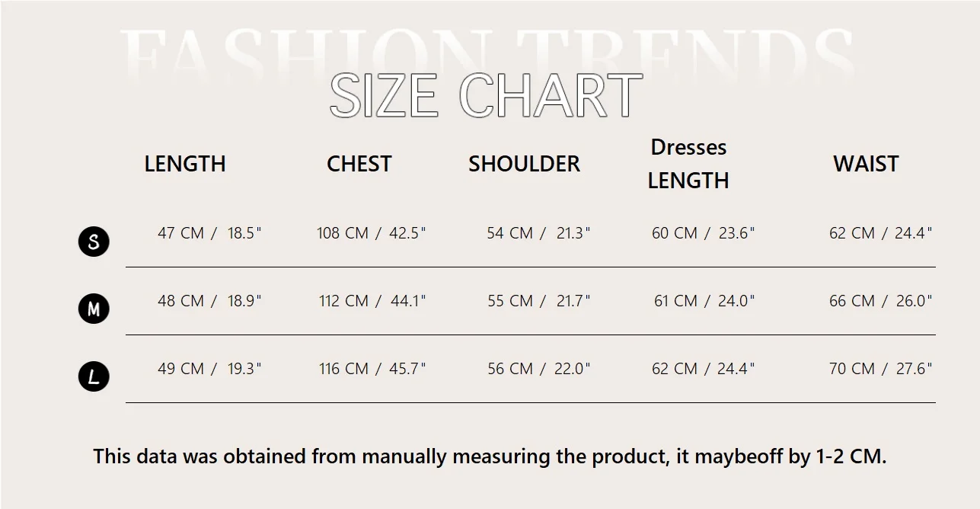Select the 54 CM / 21.3" shoulder value
The width and height of the screenshot is (980, 509).
click(x=539, y=233)
